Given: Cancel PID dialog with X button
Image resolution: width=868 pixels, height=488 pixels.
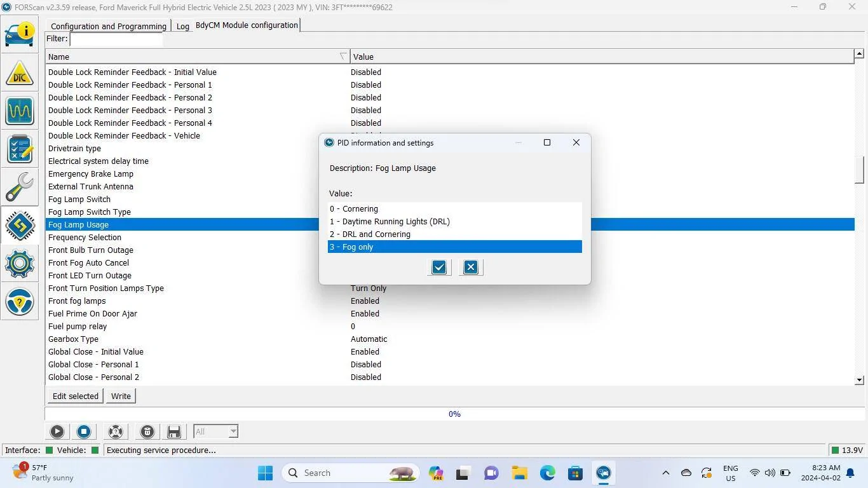Looking at the screenshot, I should point(471,267).
